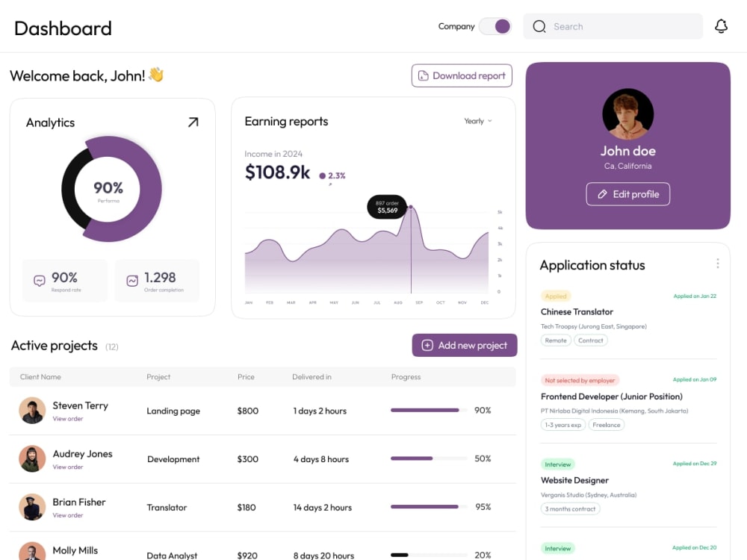Screen dimensions: 747x560
Task: Open Application status three-dot menu
Action: point(717,264)
